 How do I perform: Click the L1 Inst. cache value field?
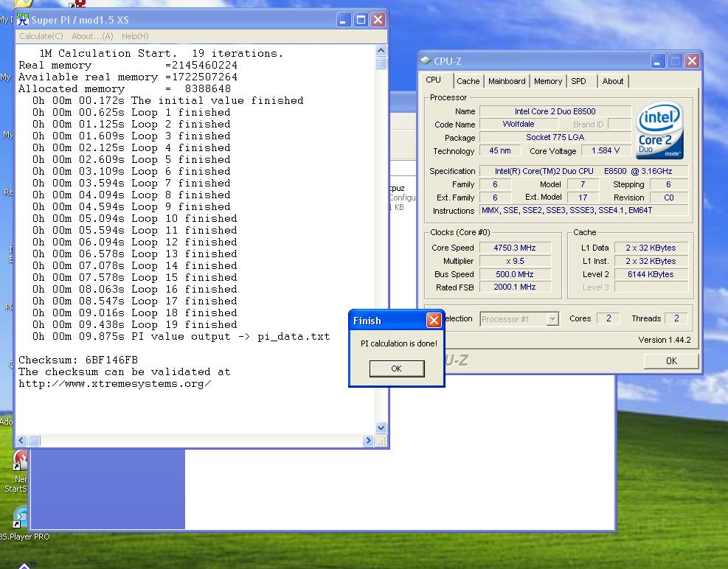651,261
